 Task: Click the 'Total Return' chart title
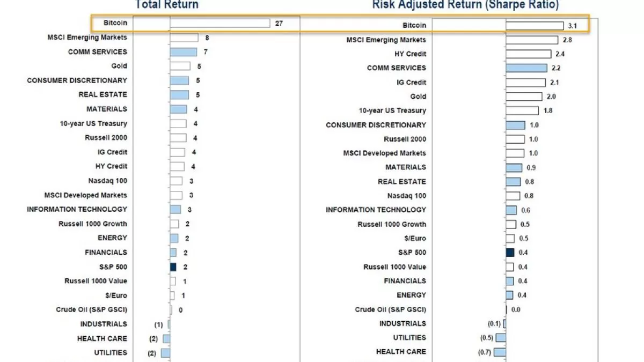[167, 5]
